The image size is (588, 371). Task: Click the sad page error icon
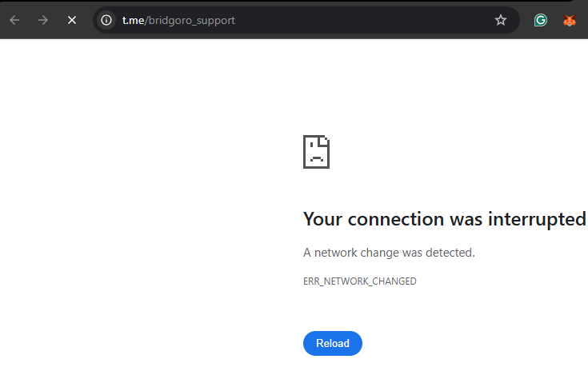[317, 152]
